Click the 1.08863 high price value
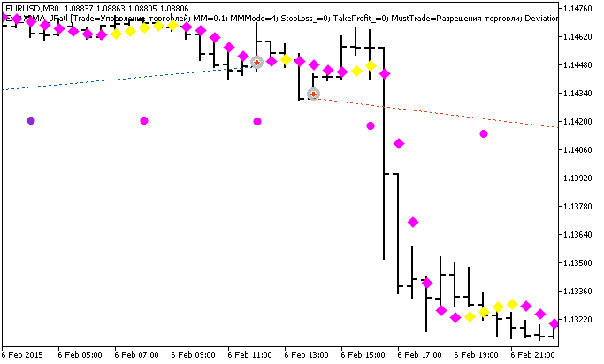The height and width of the screenshot is (364, 604). (x=111, y=9)
